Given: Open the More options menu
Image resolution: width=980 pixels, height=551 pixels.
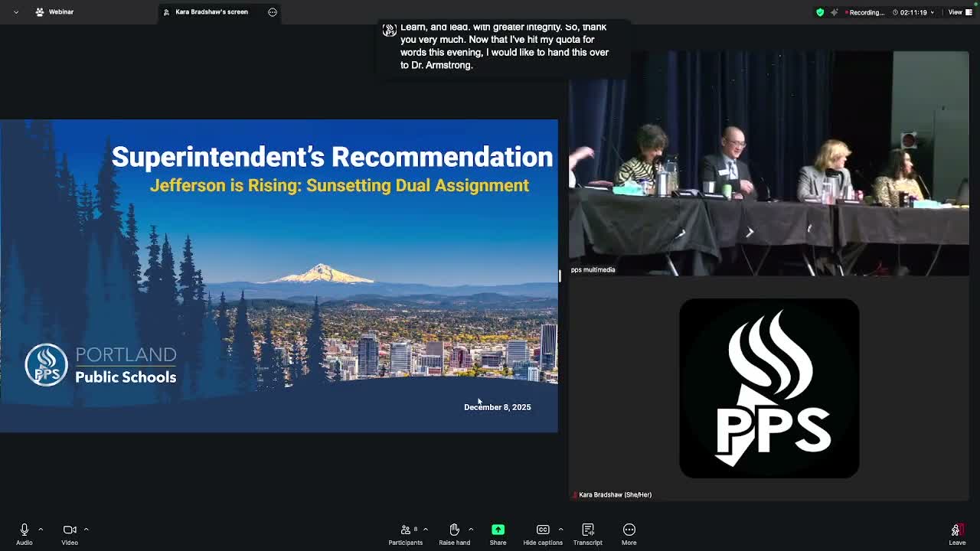Looking at the screenshot, I should (629, 529).
